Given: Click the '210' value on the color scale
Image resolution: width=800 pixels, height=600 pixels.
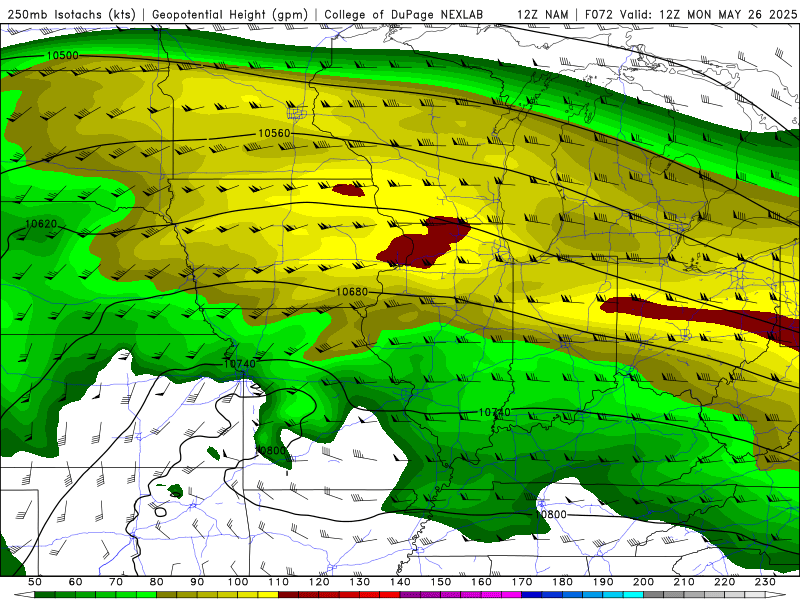Looking at the screenshot, I should (684, 582).
